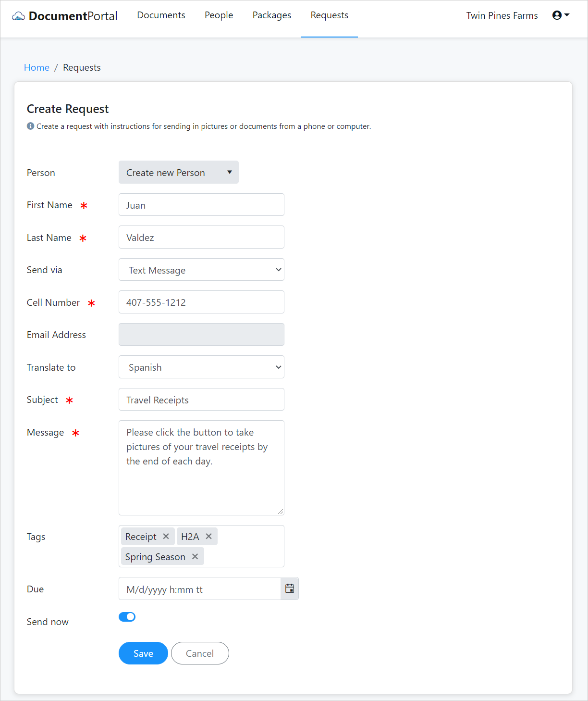Image resolution: width=588 pixels, height=701 pixels.
Task: Open the Home breadcrumb link
Action: point(37,67)
